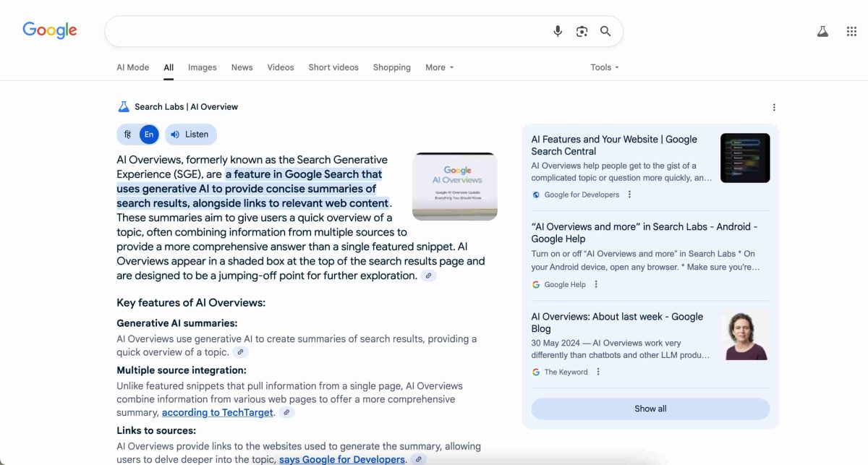Open the Google apps grid
This screenshot has width=868, height=465.
(851, 31)
